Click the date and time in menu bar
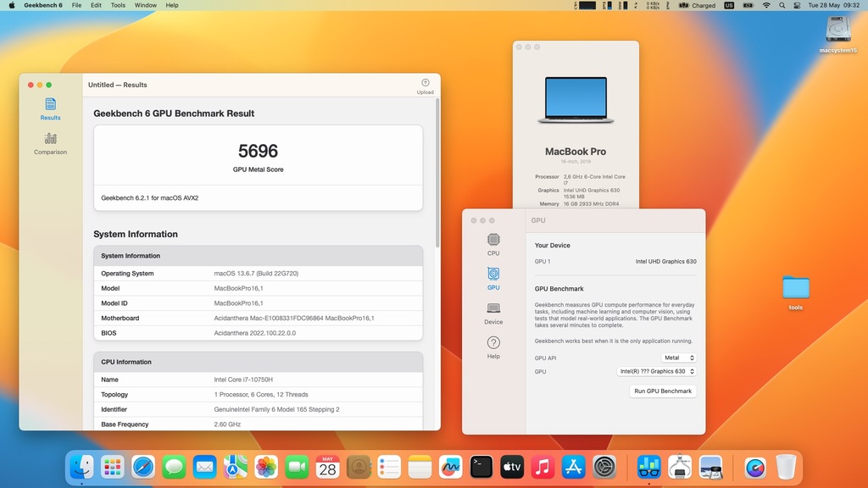Image resolution: width=868 pixels, height=488 pixels. [x=834, y=5]
